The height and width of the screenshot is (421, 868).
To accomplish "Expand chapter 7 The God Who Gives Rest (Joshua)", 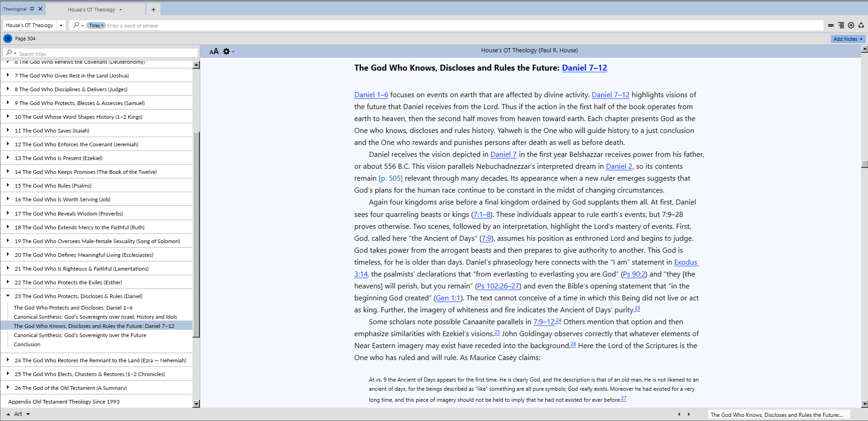I will [8, 75].
